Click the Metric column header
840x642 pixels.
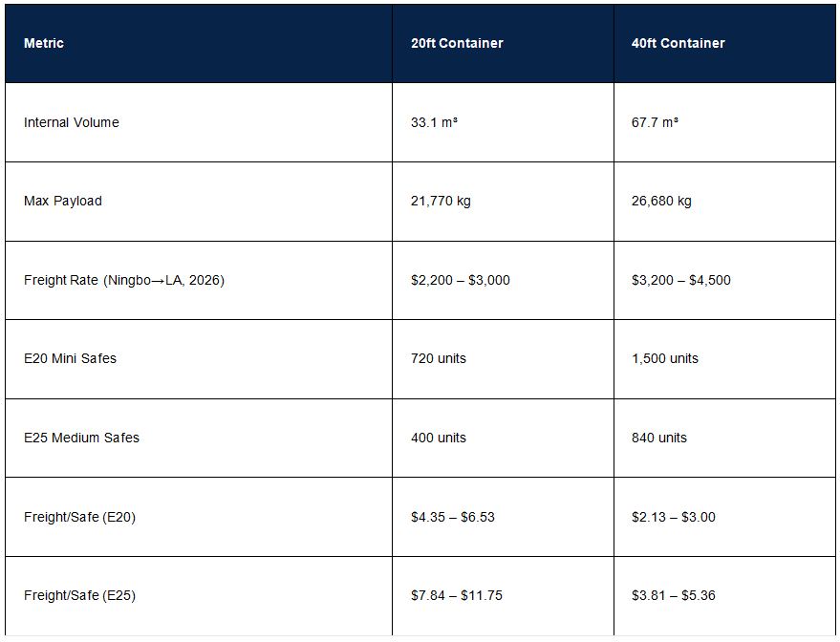pos(44,43)
